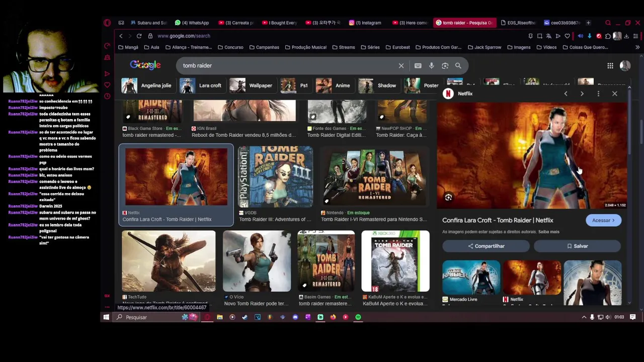Open the large Lara Croft preview image
Screen dimensions: 644x362
pyautogui.click(x=532, y=155)
